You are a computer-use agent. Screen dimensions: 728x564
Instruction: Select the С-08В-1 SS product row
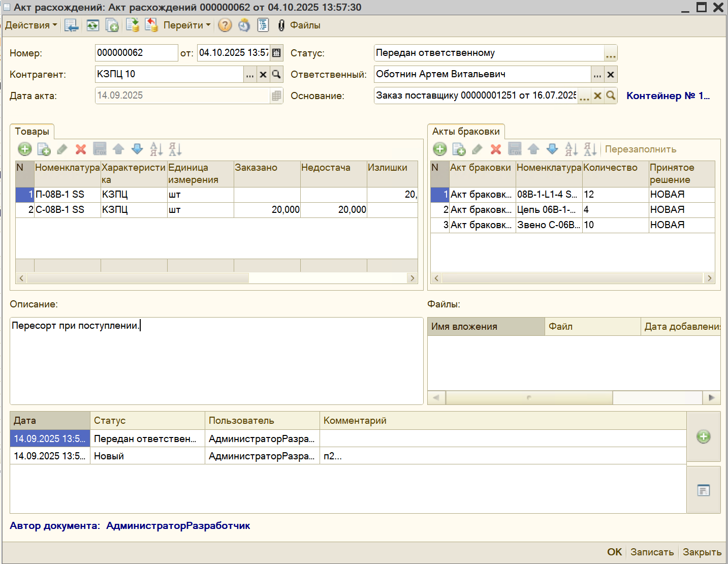[x=216, y=210]
